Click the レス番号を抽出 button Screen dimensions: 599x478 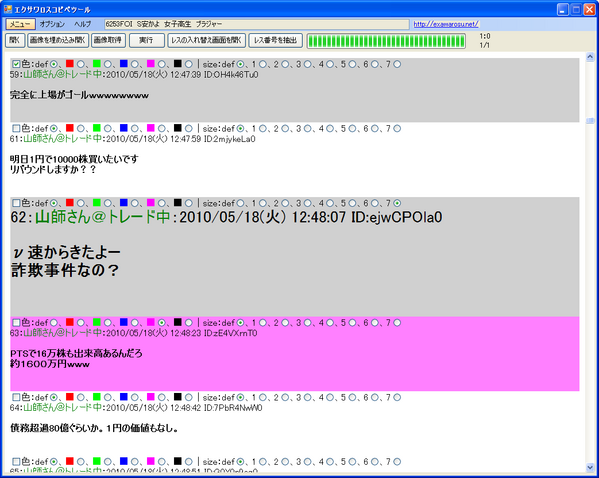[275, 40]
